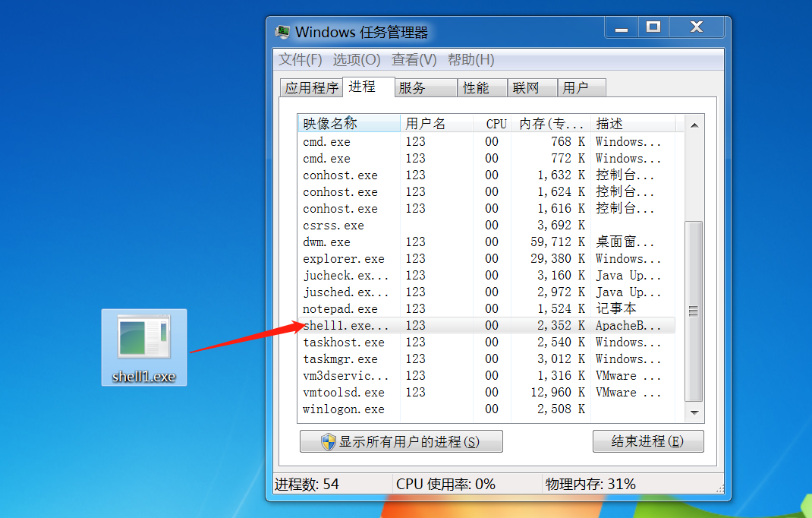Select the notepad.exe process

486,308
